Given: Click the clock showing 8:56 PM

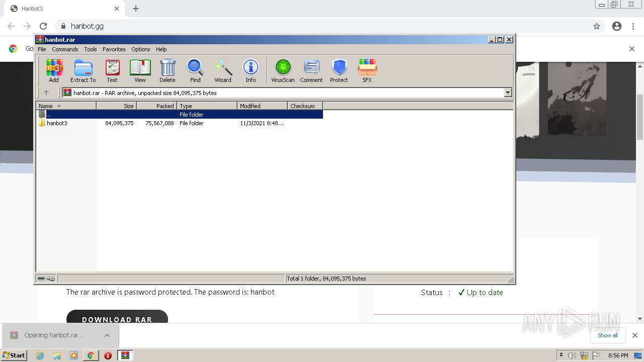Looking at the screenshot, I should click(x=618, y=355).
